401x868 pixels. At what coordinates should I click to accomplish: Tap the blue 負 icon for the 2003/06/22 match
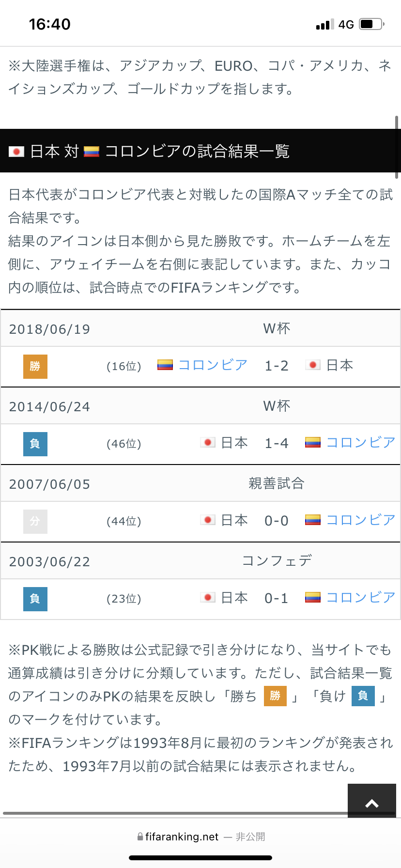pyautogui.click(x=35, y=599)
